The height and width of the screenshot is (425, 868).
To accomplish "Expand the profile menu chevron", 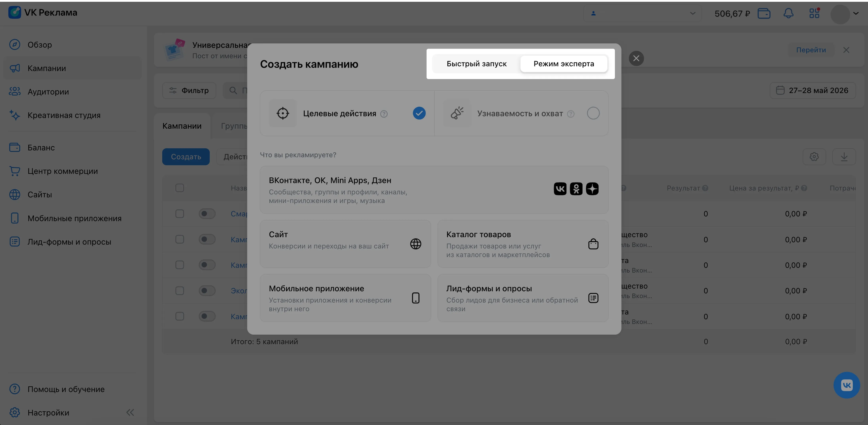I will [856, 13].
